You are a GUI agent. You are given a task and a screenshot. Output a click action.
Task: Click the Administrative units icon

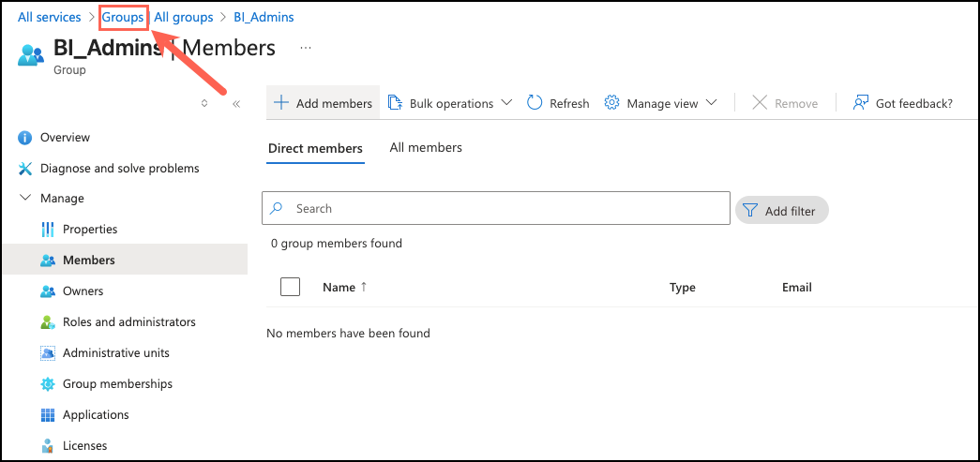pyautogui.click(x=48, y=353)
